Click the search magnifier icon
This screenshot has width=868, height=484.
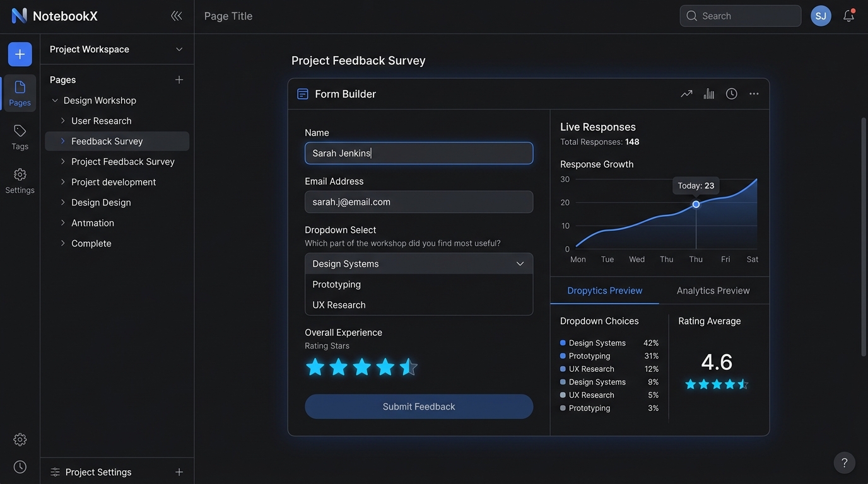point(692,16)
